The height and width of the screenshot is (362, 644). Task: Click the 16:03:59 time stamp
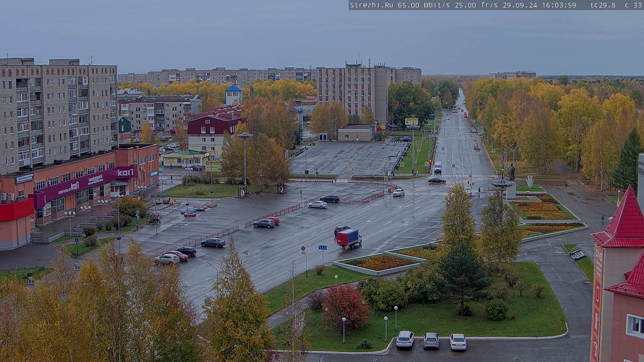point(559,5)
